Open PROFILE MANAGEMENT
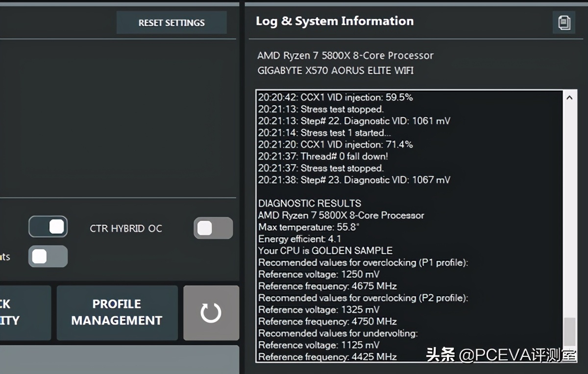 [x=117, y=313]
